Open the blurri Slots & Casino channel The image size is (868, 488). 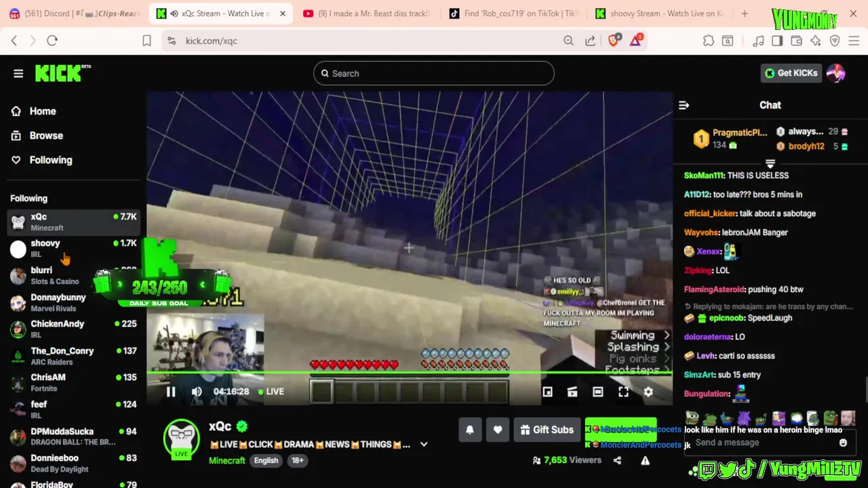[x=73, y=275]
